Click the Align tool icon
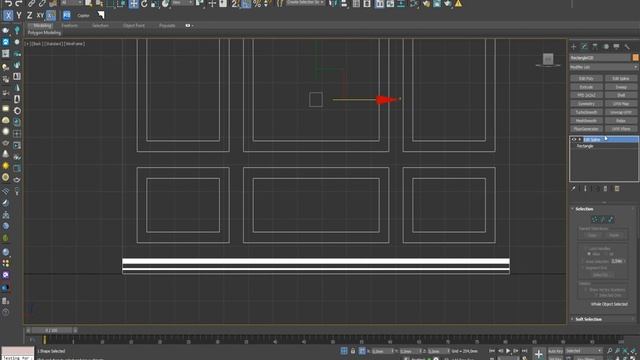 pyautogui.click(x=344, y=4)
